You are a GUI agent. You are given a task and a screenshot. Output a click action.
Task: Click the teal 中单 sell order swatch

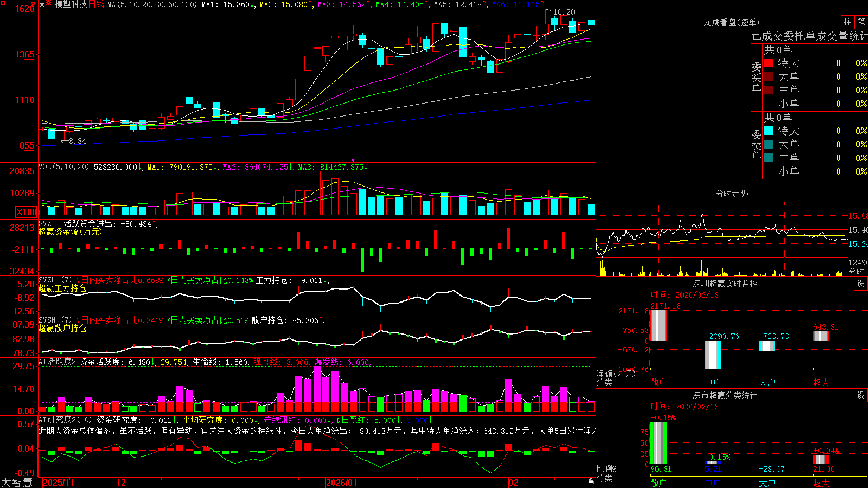tap(768, 158)
